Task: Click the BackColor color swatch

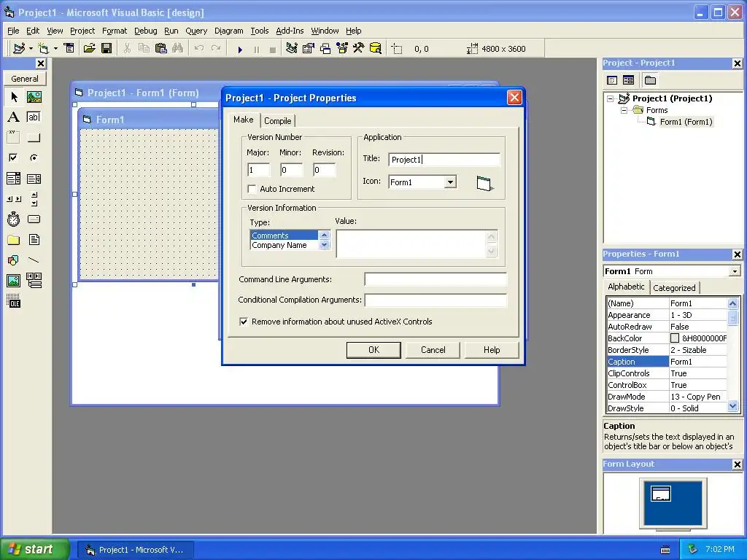Action: point(675,338)
